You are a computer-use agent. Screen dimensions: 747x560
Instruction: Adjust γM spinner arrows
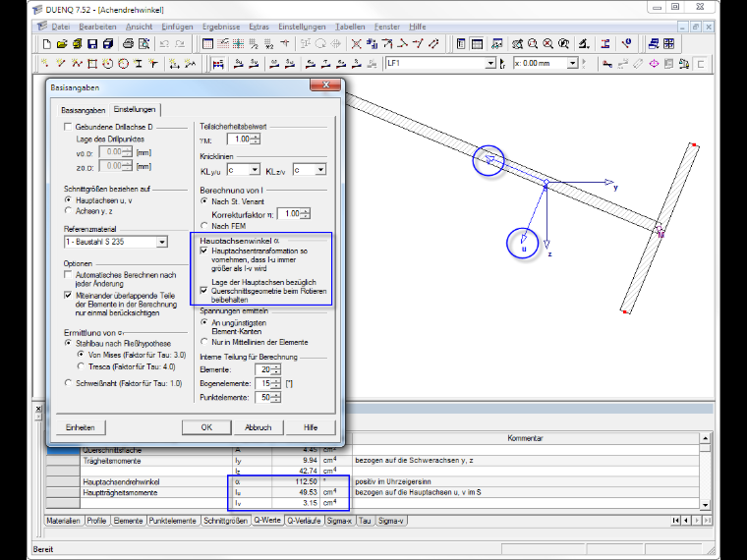coord(256,140)
